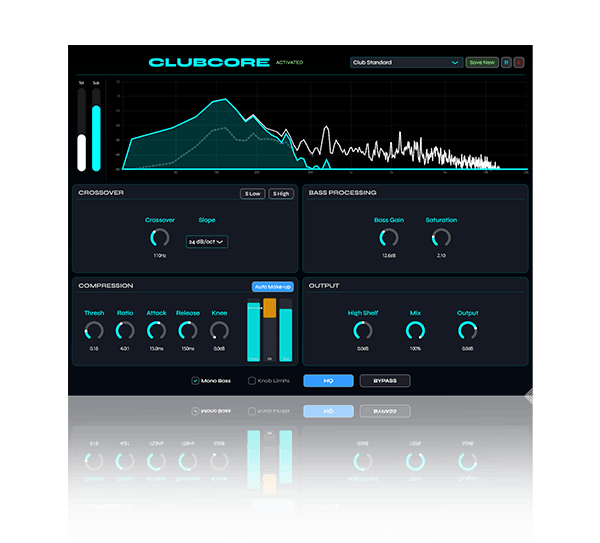Click the Knee compression knob

pyautogui.click(x=219, y=331)
